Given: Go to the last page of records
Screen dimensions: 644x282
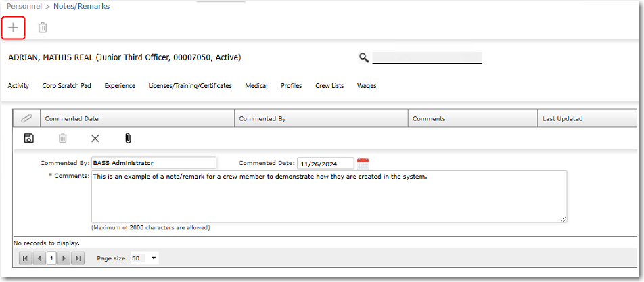Looking at the screenshot, I should coord(78,258).
